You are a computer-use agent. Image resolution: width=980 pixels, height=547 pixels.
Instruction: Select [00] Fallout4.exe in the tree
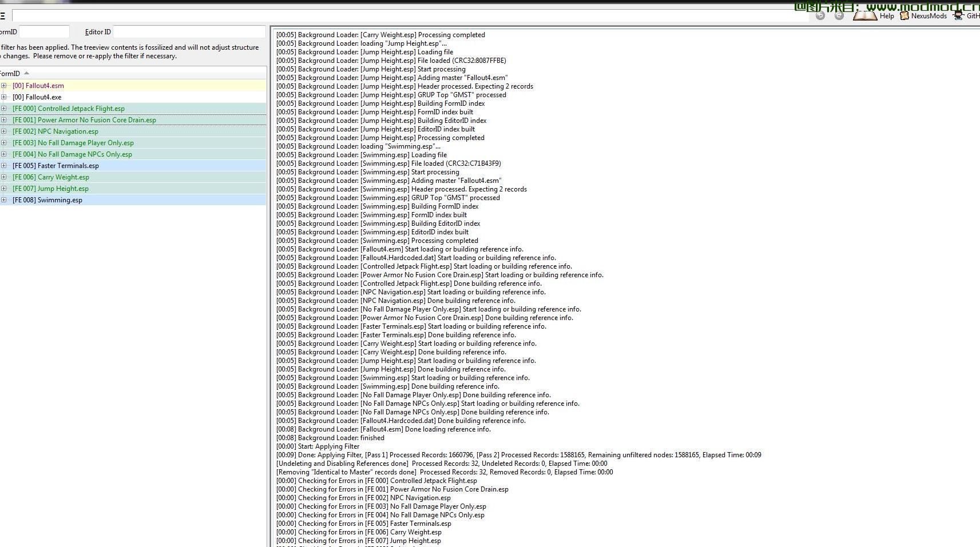point(133,97)
